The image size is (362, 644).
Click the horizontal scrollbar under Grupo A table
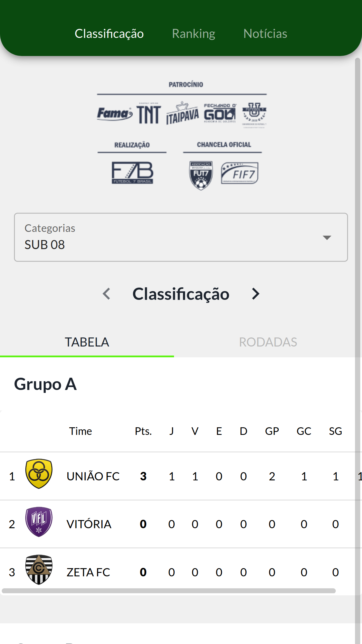(x=169, y=591)
